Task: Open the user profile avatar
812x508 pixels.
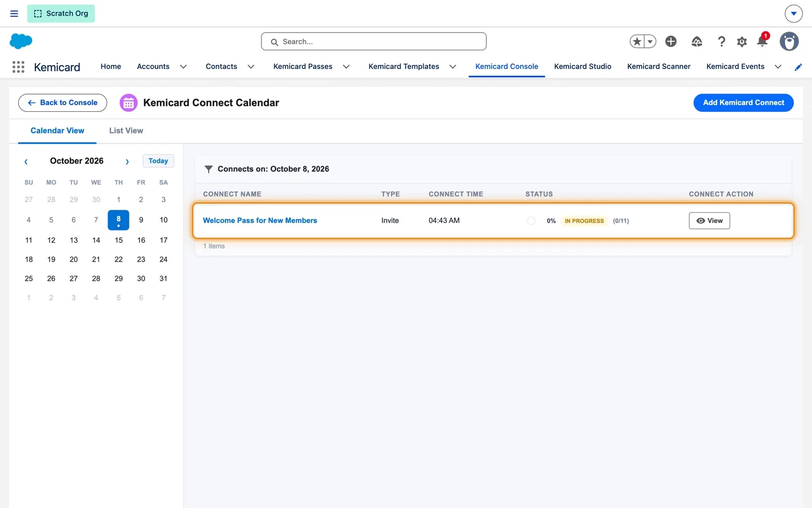Action: [789, 42]
